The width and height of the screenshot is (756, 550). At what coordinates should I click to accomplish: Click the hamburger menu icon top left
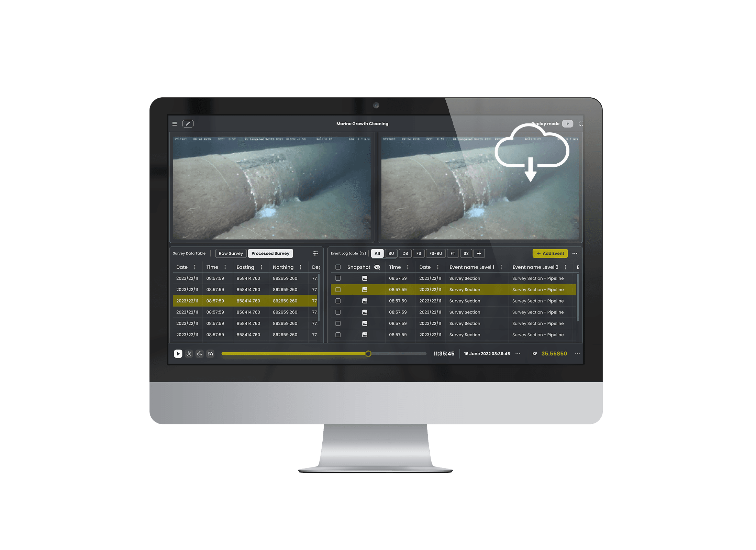click(x=174, y=123)
